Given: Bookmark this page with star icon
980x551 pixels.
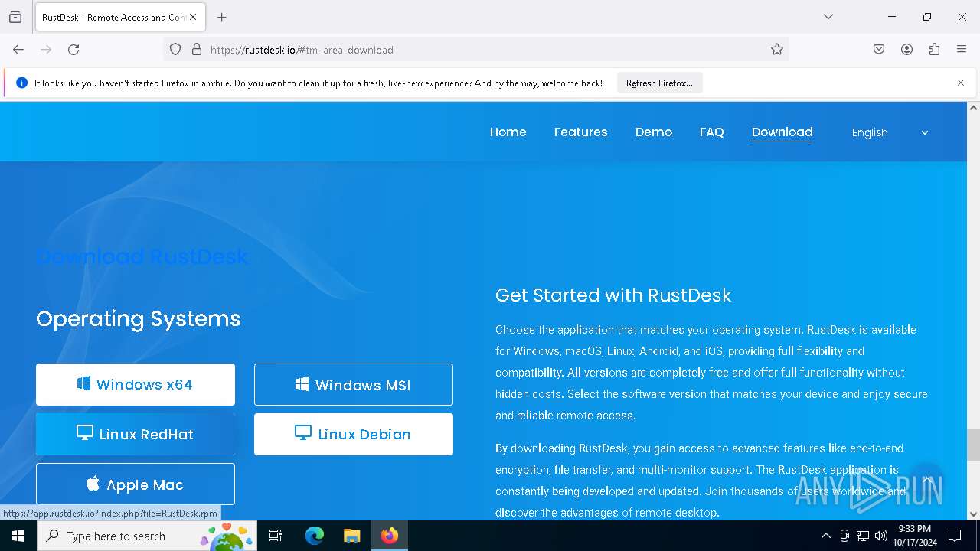Looking at the screenshot, I should pos(777,50).
